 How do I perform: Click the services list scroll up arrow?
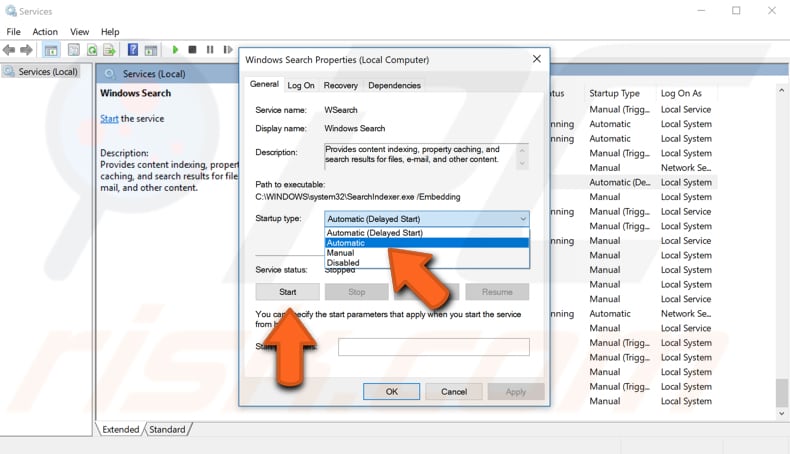[781, 91]
